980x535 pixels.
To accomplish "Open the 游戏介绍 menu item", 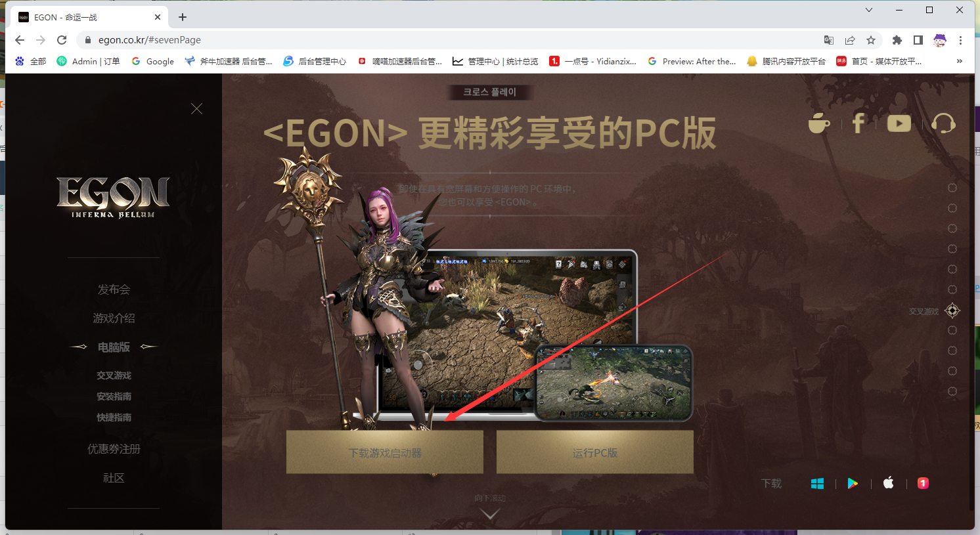I will [114, 318].
